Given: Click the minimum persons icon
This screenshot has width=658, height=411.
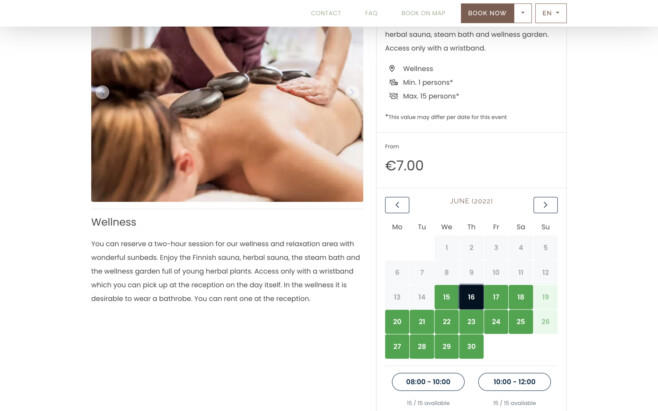Looking at the screenshot, I should pos(393,82).
